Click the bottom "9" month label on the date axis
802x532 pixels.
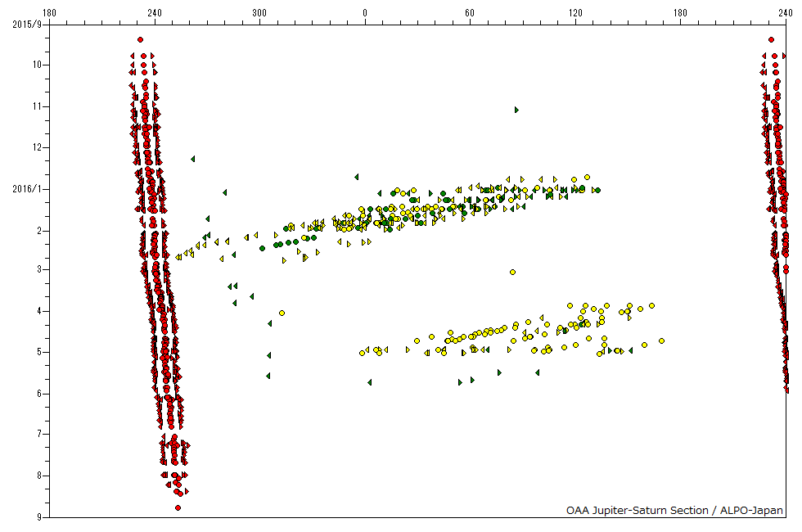pyautogui.click(x=39, y=517)
